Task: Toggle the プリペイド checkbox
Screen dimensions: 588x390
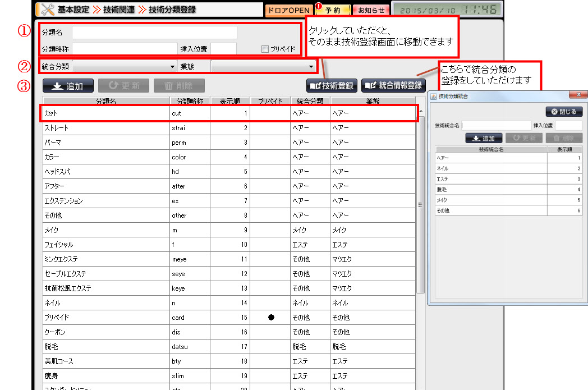Action: coord(265,49)
